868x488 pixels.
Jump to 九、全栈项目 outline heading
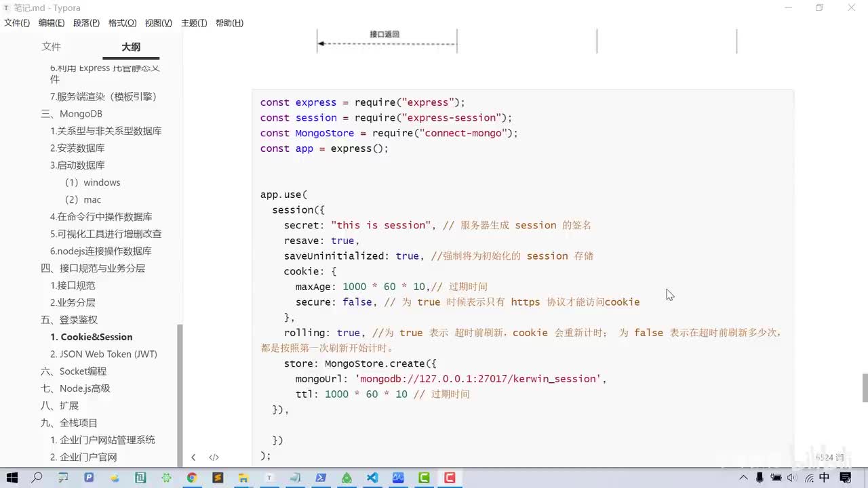[x=69, y=423]
